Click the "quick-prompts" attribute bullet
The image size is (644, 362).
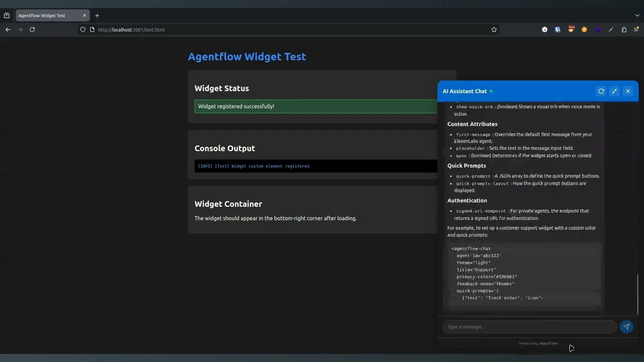pos(528,176)
